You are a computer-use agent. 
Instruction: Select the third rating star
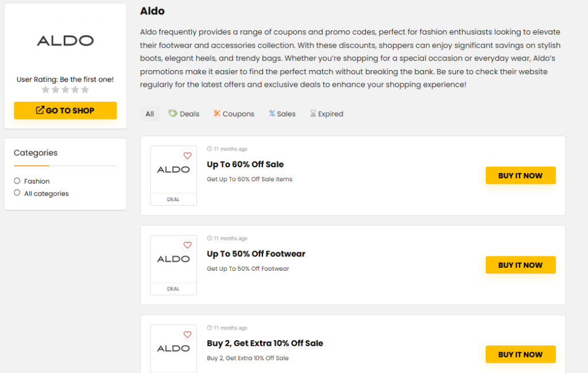(65, 90)
